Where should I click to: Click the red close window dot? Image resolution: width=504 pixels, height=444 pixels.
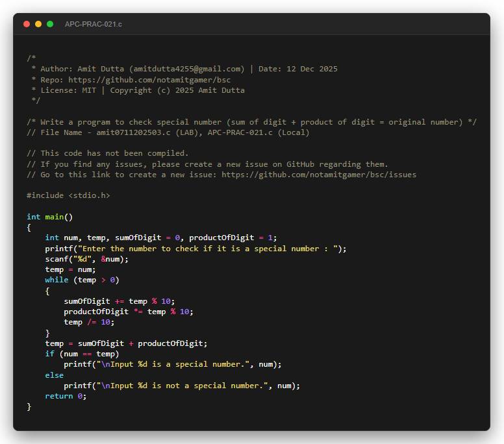click(27, 24)
